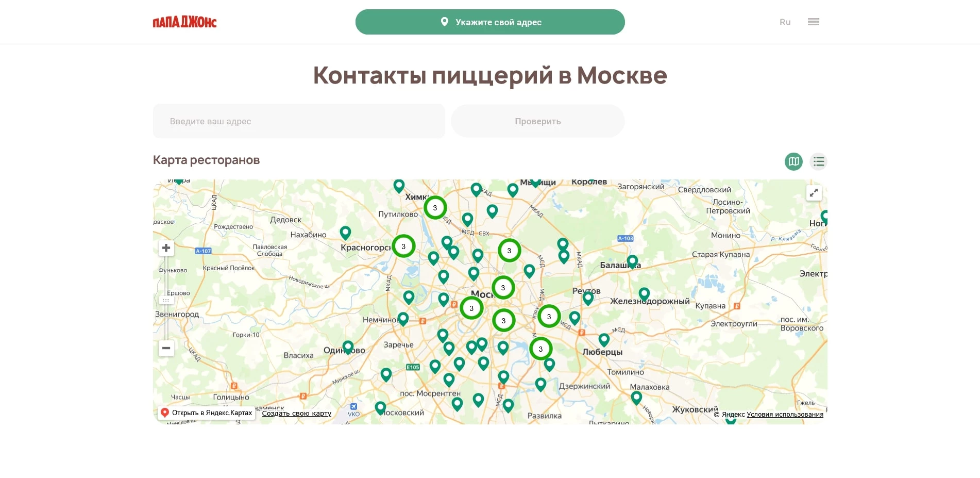Click the Папа Джонс logo

click(x=184, y=22)
